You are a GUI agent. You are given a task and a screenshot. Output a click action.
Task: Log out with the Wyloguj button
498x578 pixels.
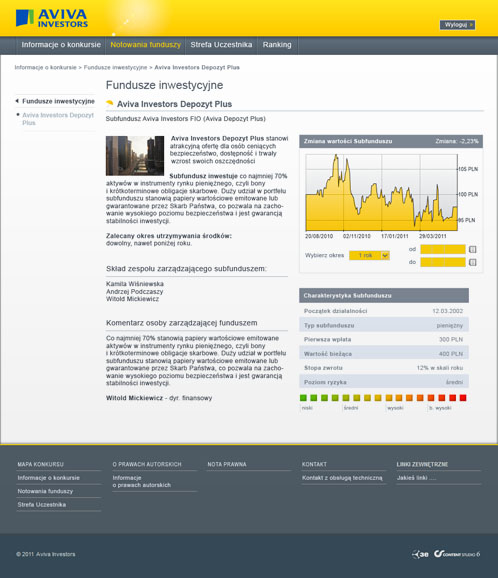click(x=457, y=25)
